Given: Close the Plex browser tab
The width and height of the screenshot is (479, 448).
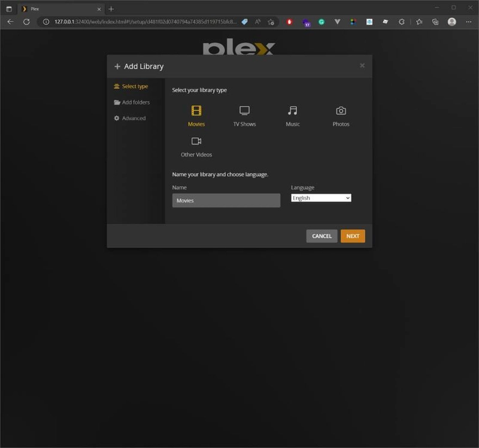Looking at the screenshot, I should [99, 9].
